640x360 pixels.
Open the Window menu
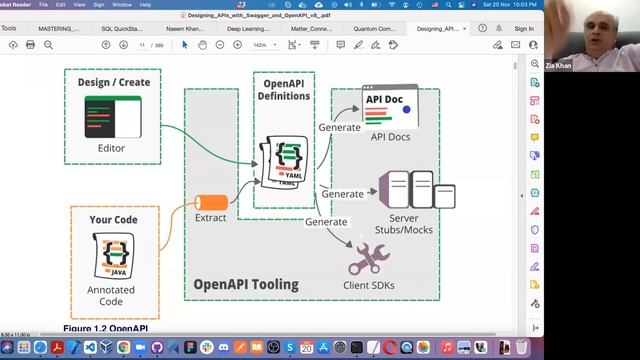[122, 5]
